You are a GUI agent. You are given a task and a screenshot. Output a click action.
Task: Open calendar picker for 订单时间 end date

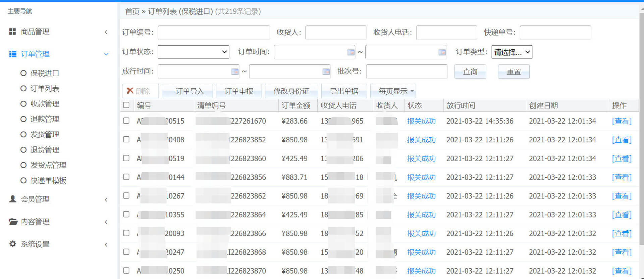pos(442,52)
